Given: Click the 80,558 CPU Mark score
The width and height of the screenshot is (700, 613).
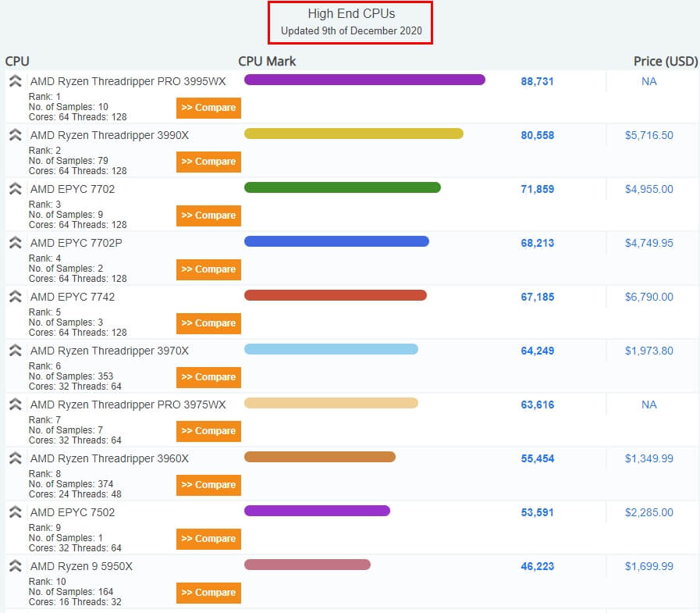Looking at the screenshot, I should point(537,135).
